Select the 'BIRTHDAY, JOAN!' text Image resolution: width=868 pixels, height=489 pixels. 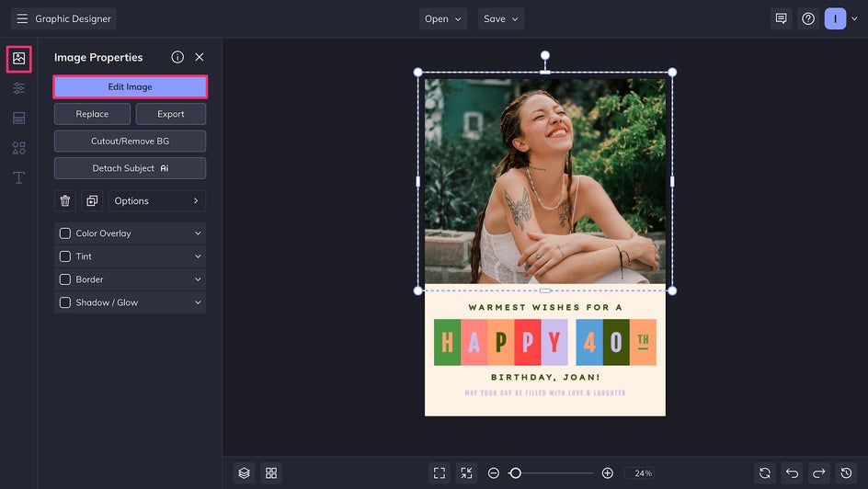click(545, 377)
